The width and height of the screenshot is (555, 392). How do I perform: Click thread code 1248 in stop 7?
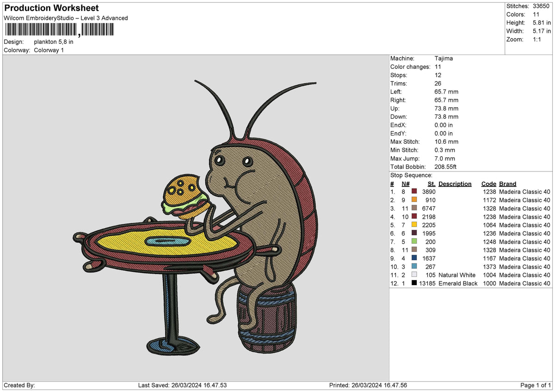488,242
